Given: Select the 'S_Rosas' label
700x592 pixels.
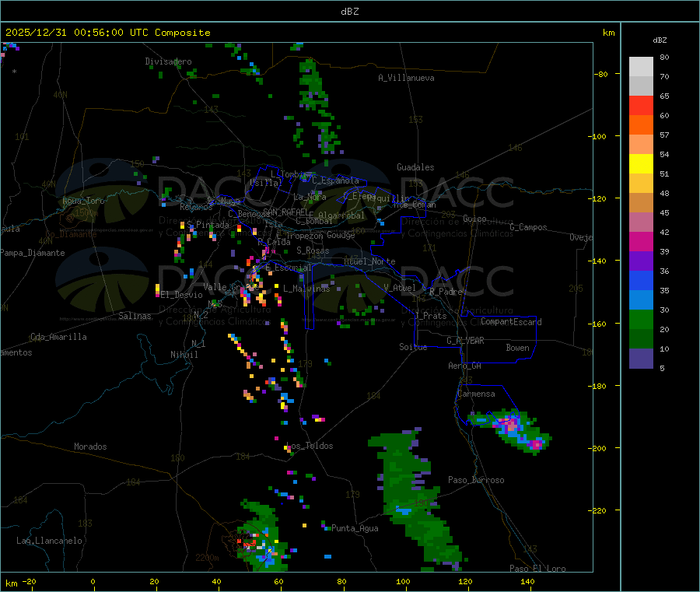Looking at the screenshot, I should (313, 250).
